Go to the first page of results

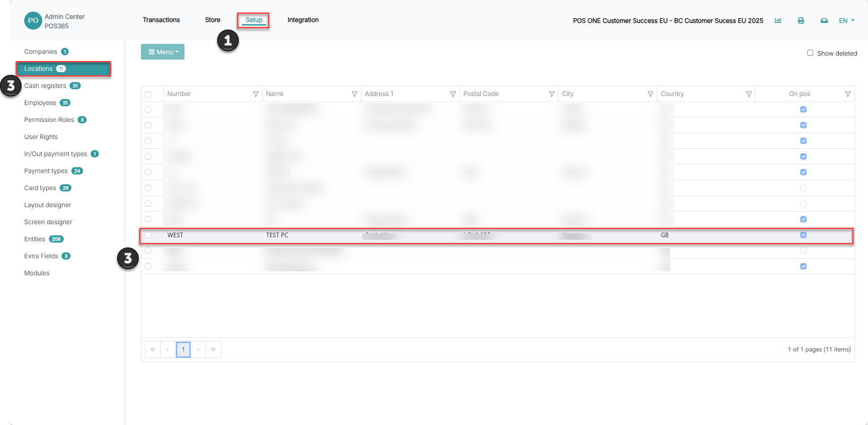click(153, 349)
